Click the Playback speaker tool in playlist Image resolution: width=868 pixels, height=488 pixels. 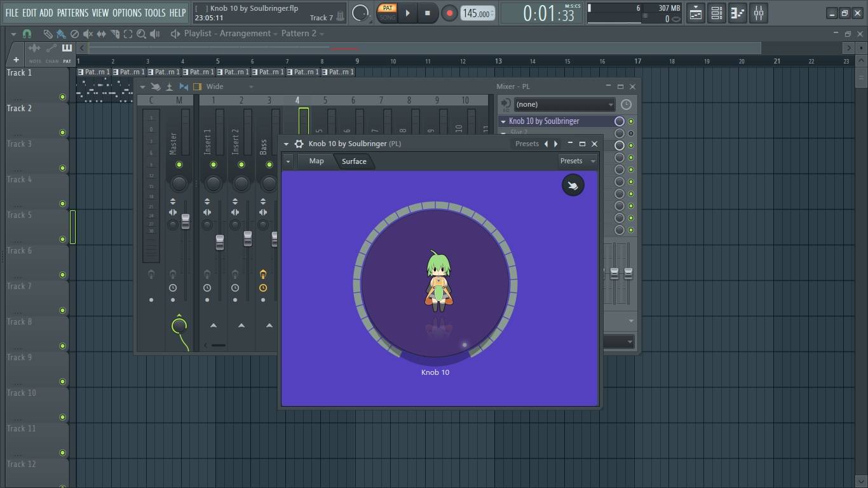[x=154, y=34]
